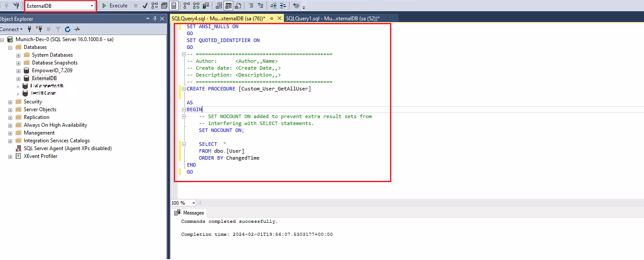Click the Object Explorer filter funnel icon

point(58,29)
